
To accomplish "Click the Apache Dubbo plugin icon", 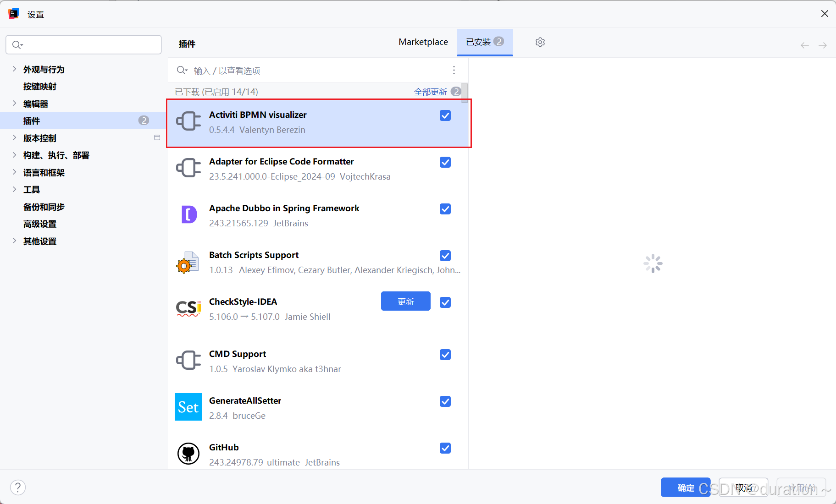I will [189, 214].
